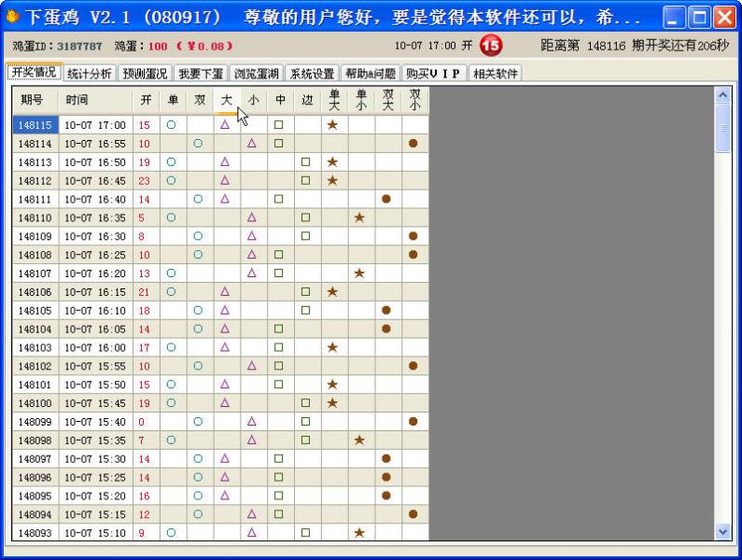Click the 中 column header

click(281, 100)
